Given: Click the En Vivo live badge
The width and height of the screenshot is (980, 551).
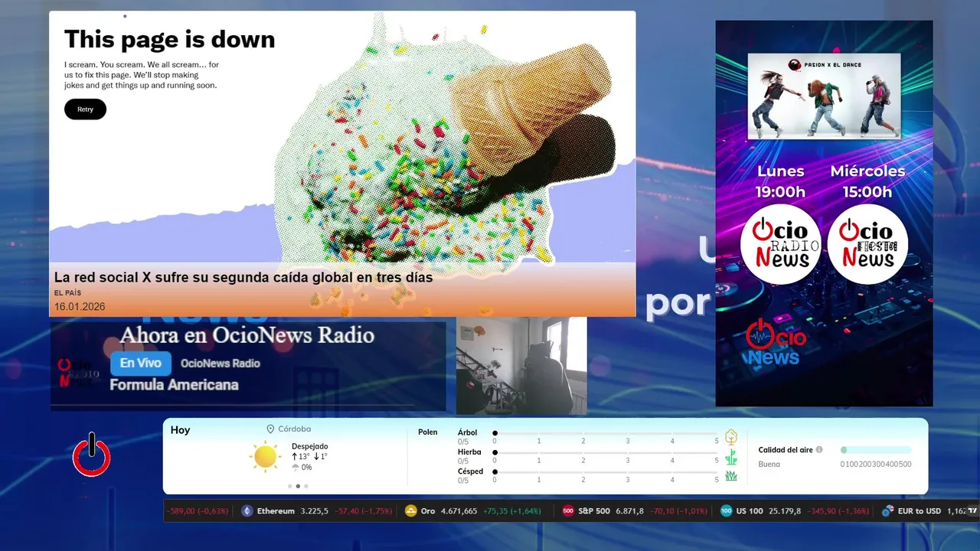Looking at the screenshot, I should 141,364.
